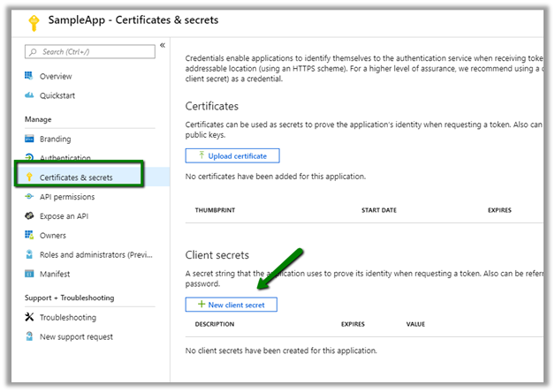This screenshot has width=555, height=392.
Task: Click the Owners icon in sidebar
Action: click(29, 236)
